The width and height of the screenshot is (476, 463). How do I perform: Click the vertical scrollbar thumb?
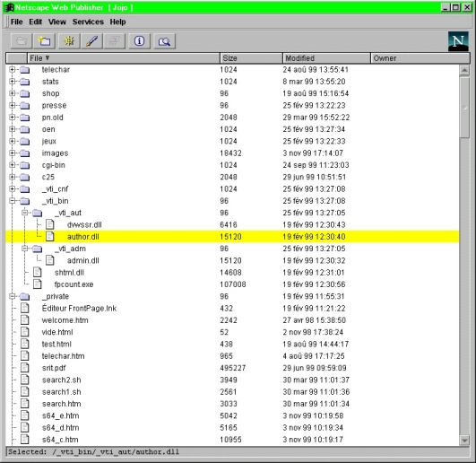click(464, 108)
